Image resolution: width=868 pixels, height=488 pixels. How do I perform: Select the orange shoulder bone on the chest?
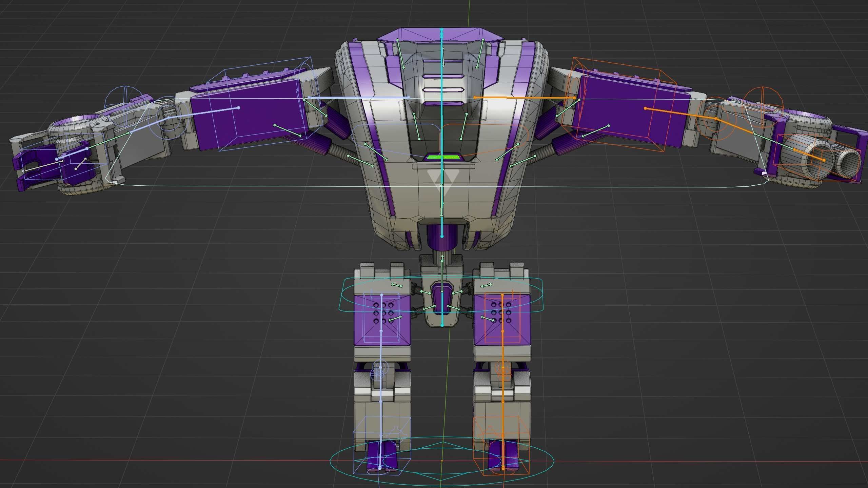525,98
